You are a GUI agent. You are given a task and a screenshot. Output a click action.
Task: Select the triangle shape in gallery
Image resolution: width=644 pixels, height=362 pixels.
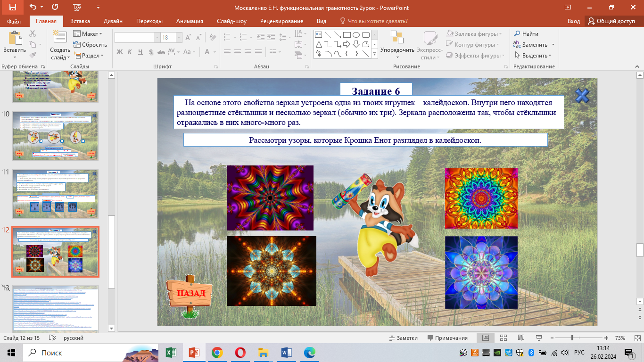click(x=318, y=44)
